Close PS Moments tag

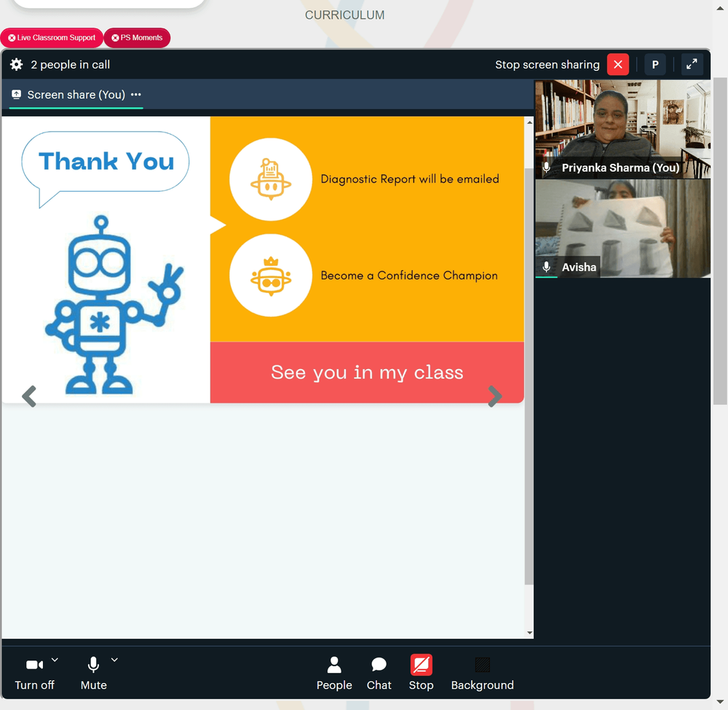[115, 38]
